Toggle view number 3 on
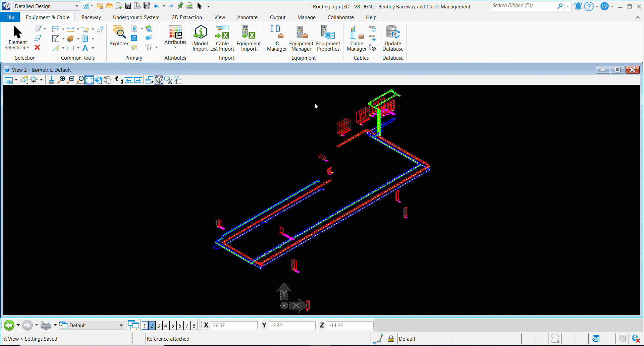The image size is (644, 346). point(159,326)
